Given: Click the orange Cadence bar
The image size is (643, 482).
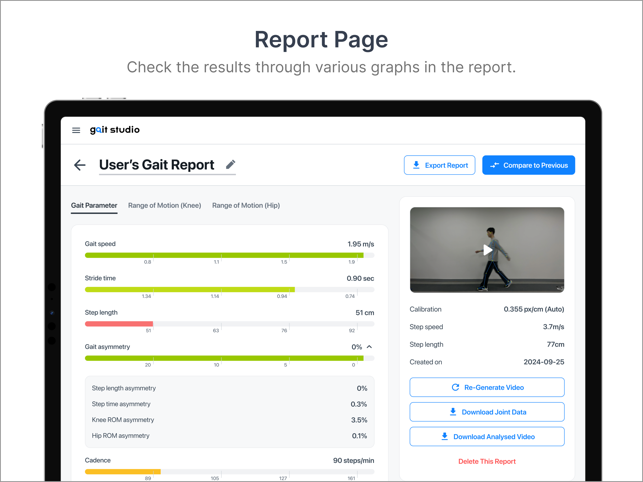Looking at the screenshot, I should point(123,472).
